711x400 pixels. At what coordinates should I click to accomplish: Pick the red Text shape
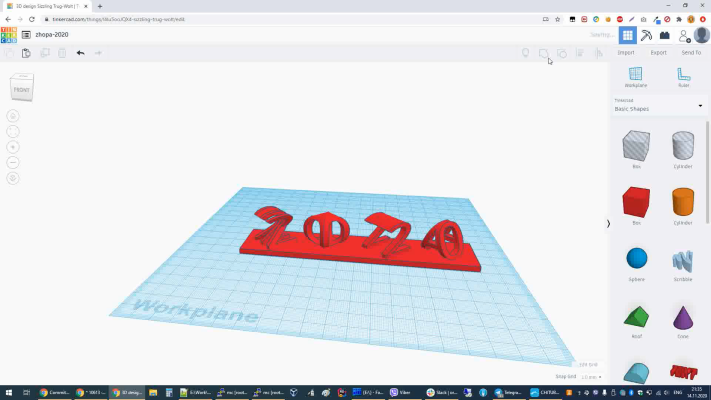(x=683, y=373)
